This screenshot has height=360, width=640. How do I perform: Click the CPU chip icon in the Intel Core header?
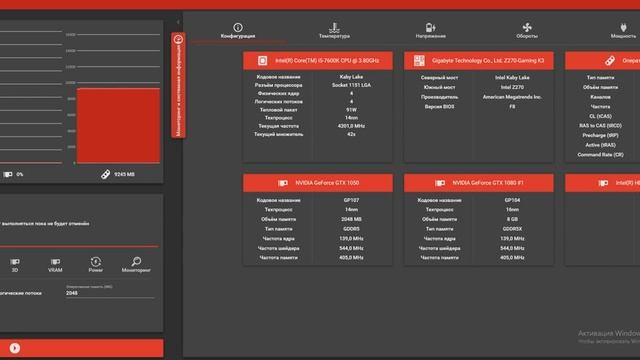(262, 60)
